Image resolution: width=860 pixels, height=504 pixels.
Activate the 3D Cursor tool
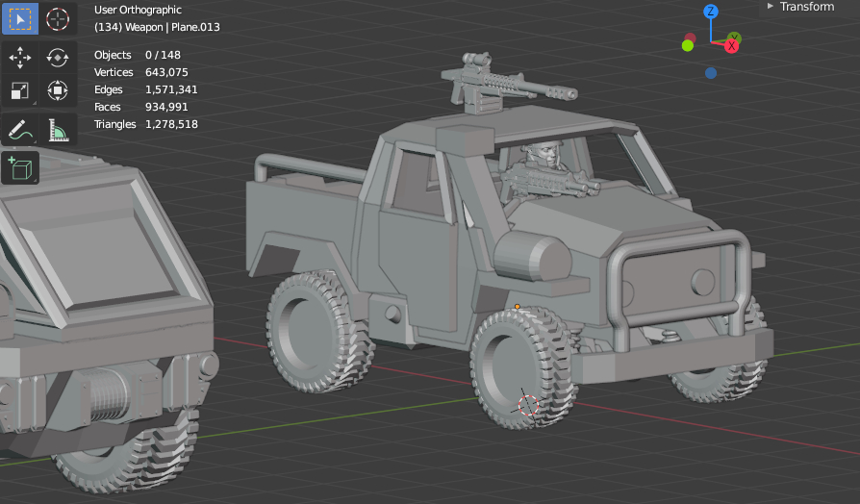[x=58, y=19]
